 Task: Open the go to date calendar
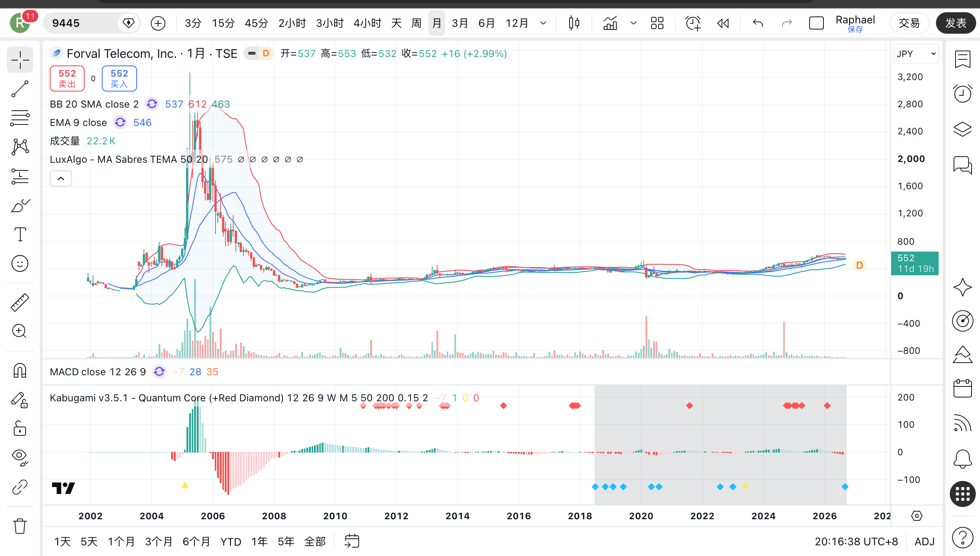[351, 541]
